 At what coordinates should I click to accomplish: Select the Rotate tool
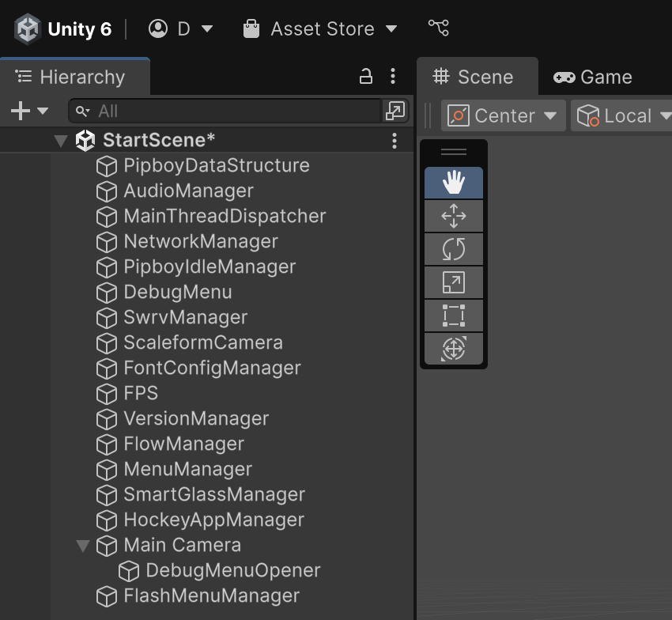454,249
